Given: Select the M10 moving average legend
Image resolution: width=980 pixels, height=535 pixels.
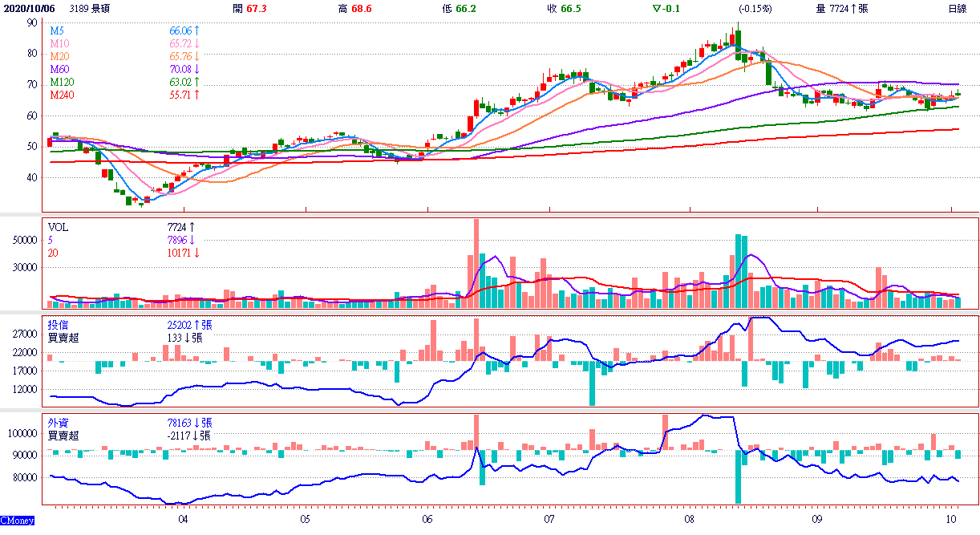Looking at the screenshot, I should point(60,43).
